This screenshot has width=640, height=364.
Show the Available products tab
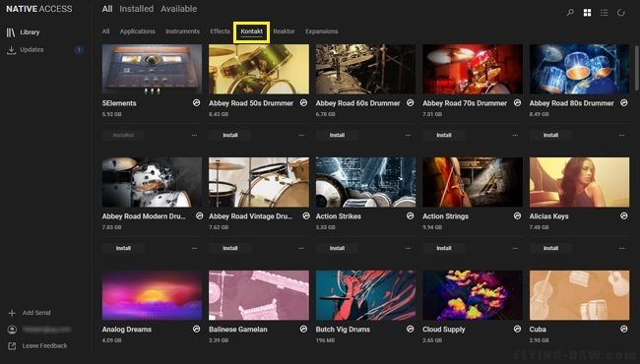179,9
